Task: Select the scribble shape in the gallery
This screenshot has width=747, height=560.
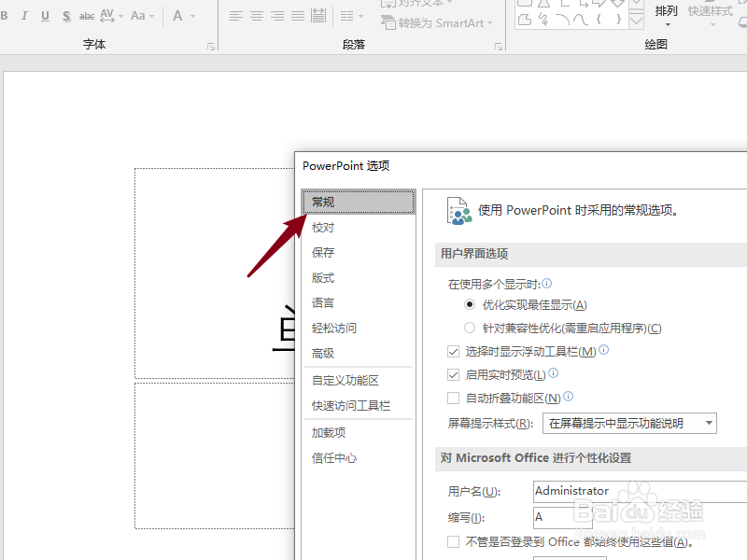Action: tap(543, 20)
